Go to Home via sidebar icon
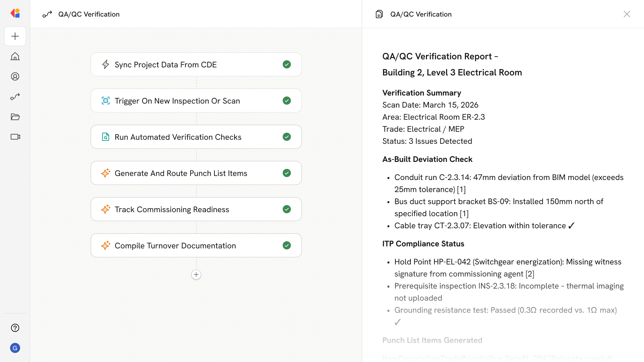Viewport: 644px width, 362px height. click(15, 56)
